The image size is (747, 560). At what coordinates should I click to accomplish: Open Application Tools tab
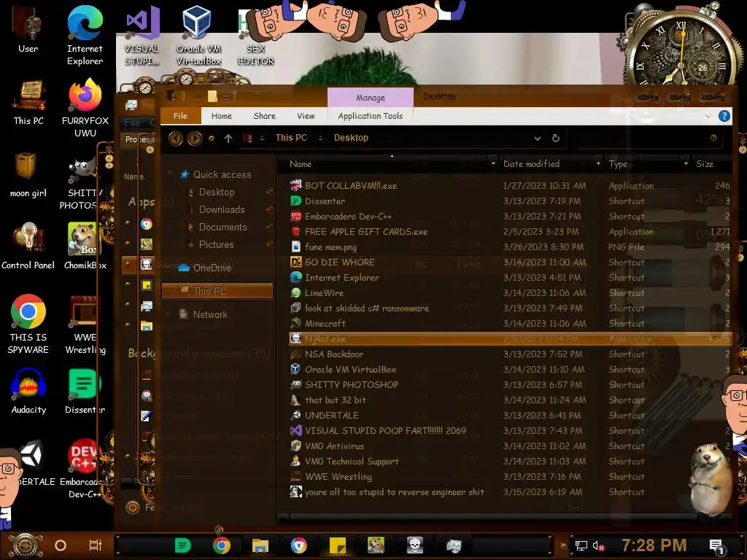[370, 116]
